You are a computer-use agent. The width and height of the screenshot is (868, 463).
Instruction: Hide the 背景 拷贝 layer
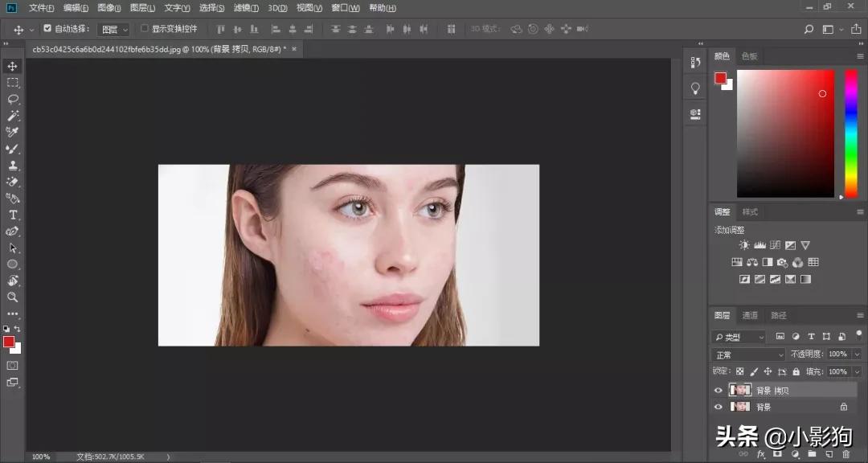click(719, 391)
